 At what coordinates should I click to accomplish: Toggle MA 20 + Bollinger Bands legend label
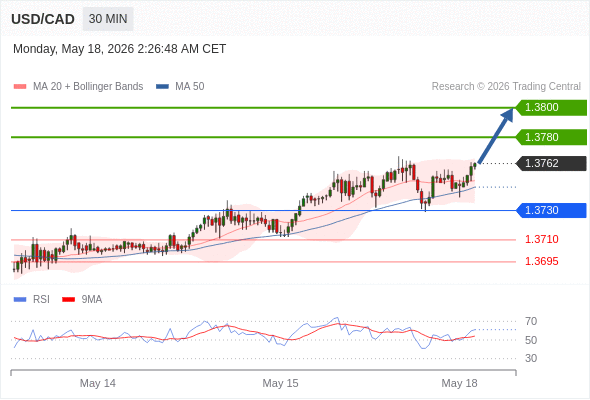coord(88,87)
